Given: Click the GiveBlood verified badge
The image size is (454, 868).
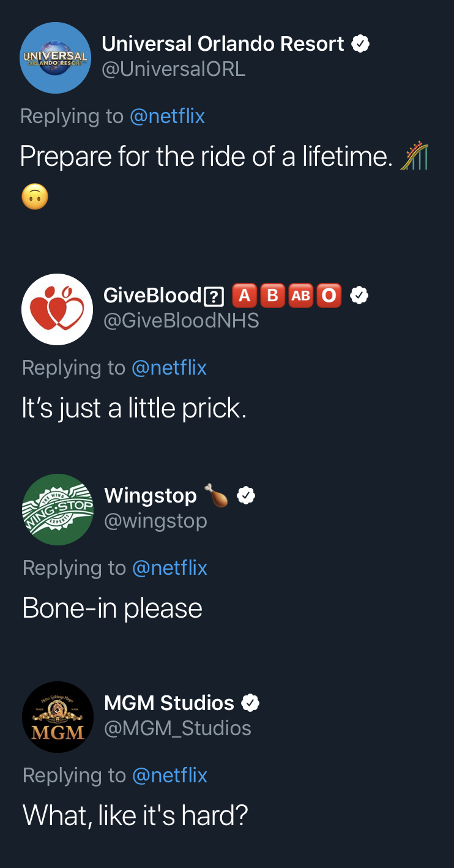Looking at the screenshot, I should coord(359,296).
